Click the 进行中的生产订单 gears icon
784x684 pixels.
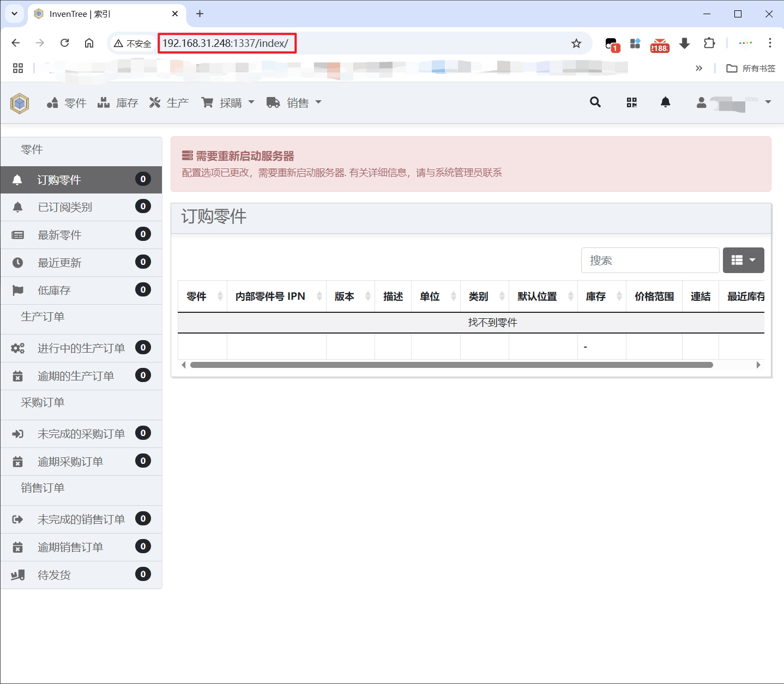(x=17, y=348)
